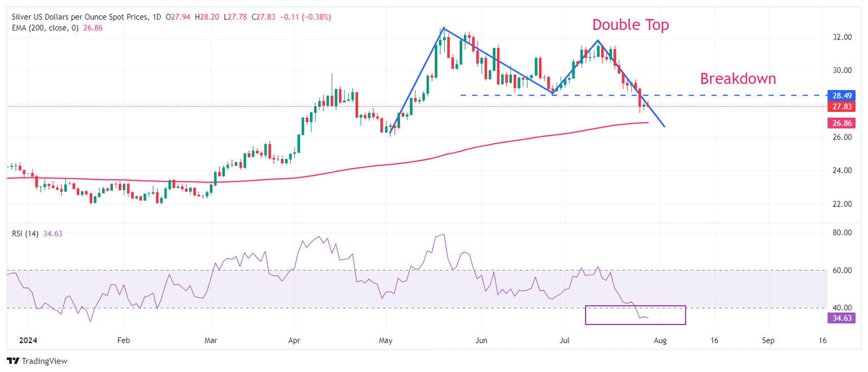Click the RSI (14) indicator legend

point(25,233)
